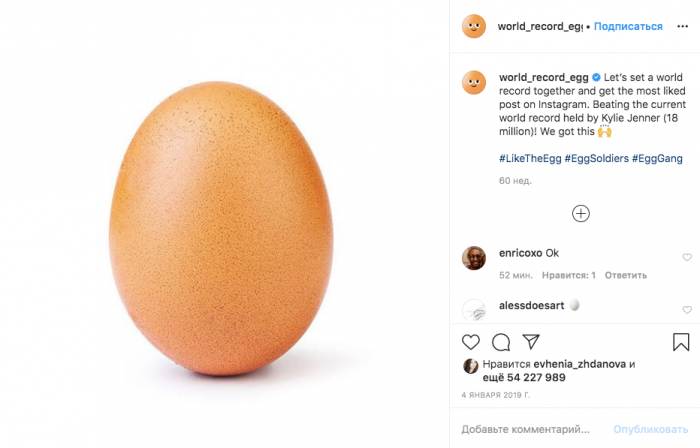Image resolution: width=700 pixels, height=448 pixels.
Task: Share post via paper plane icon
Action: [531, 342]
